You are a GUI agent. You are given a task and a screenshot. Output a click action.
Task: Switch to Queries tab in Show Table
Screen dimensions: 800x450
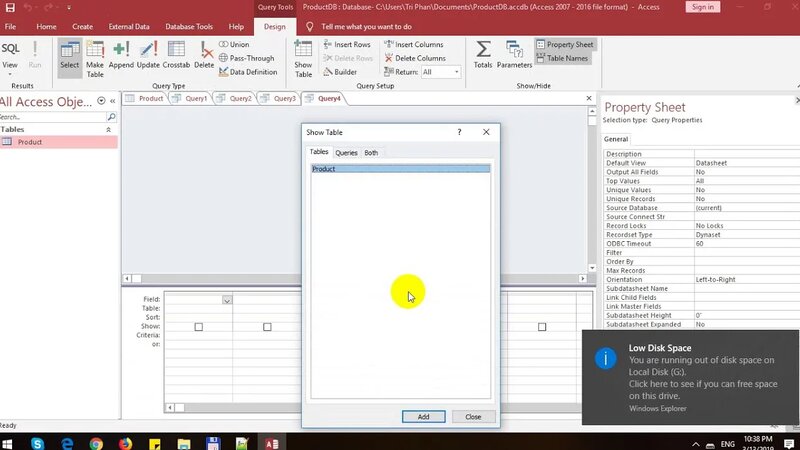pyautogui.click(x=346, y=153)
